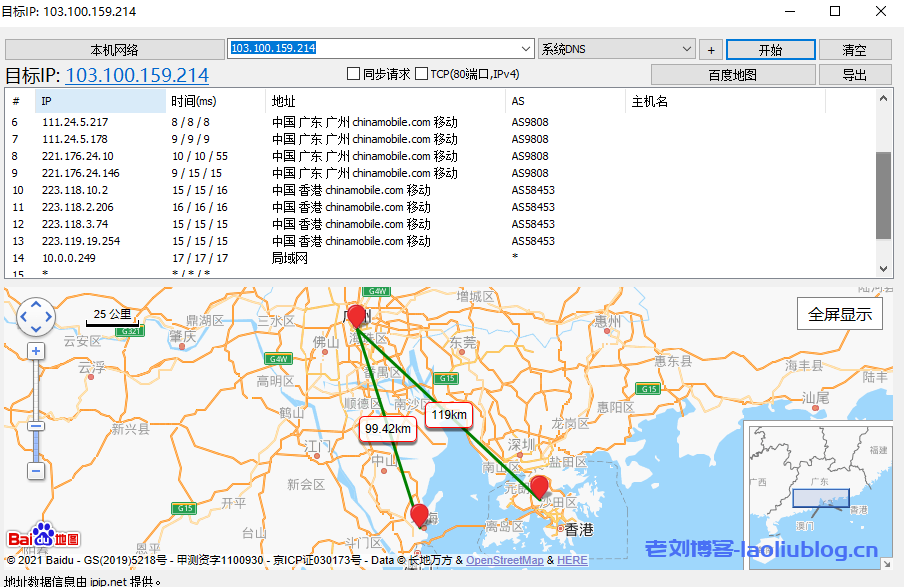Pan the map left with arrow control
This screenshot has height=587, width=904.
tap(24, 317)
